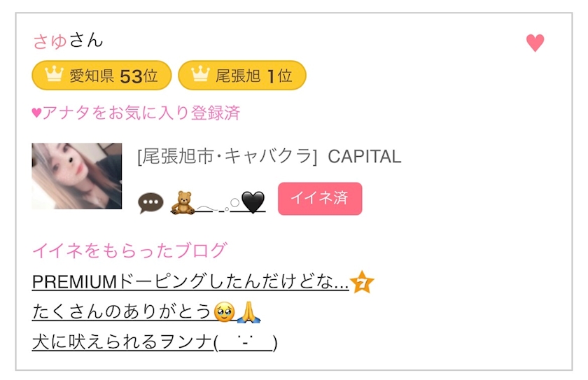
Task: Click the イイネをもらったブログ heading
Action: (129, 250)
